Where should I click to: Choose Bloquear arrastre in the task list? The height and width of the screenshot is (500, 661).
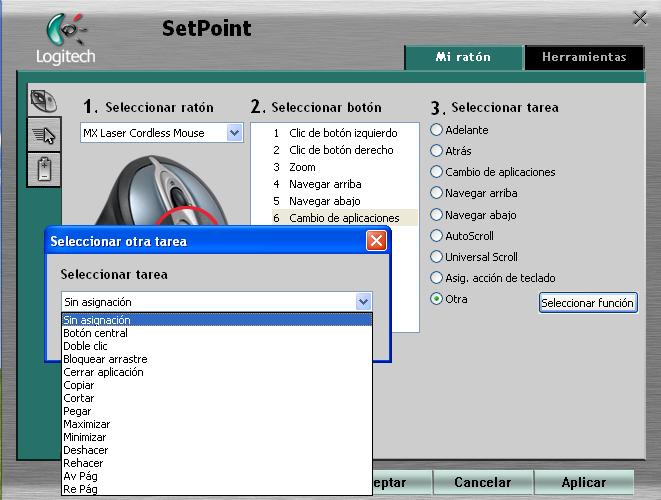[x=217, y=359]
